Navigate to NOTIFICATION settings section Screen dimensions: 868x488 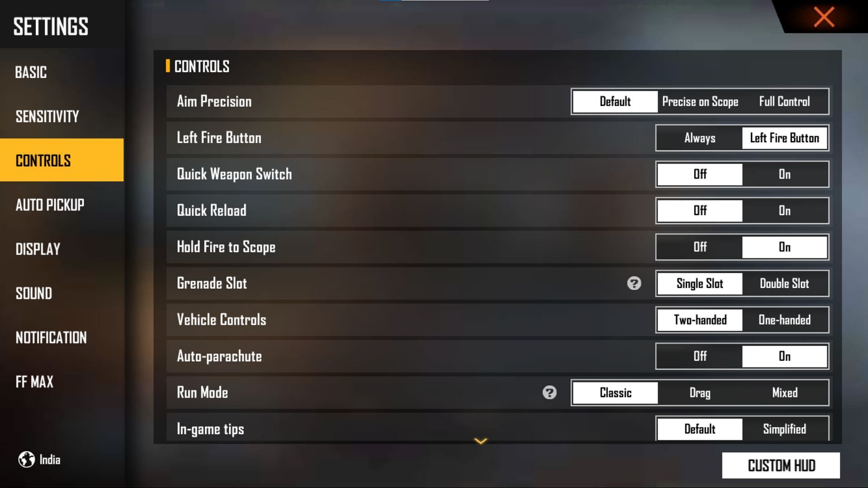[51, 338]
